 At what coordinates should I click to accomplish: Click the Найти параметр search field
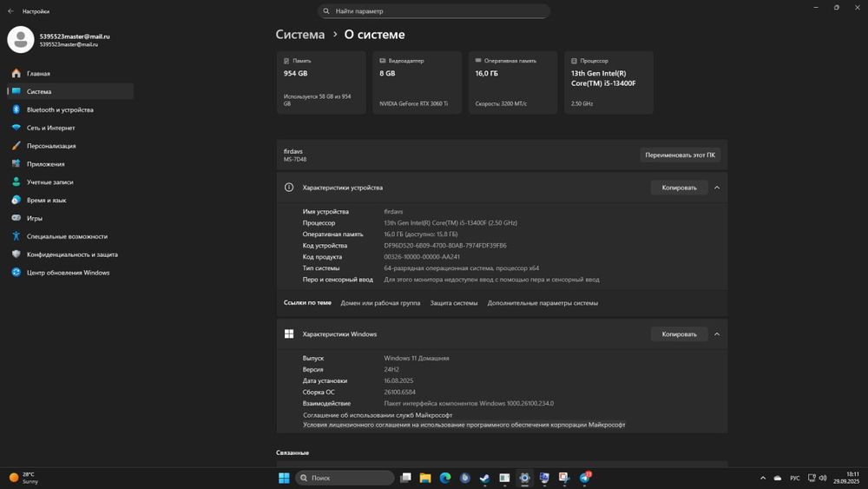(434, 11)
